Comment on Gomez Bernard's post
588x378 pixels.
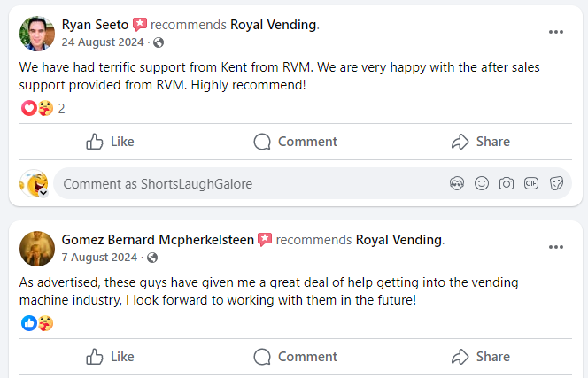(x=295, y=357)
